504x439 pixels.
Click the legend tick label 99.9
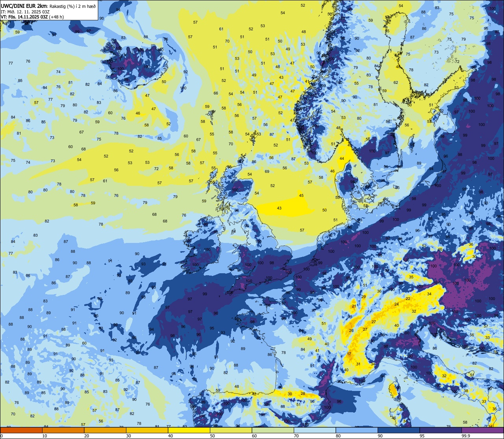(x=466, y=436)
